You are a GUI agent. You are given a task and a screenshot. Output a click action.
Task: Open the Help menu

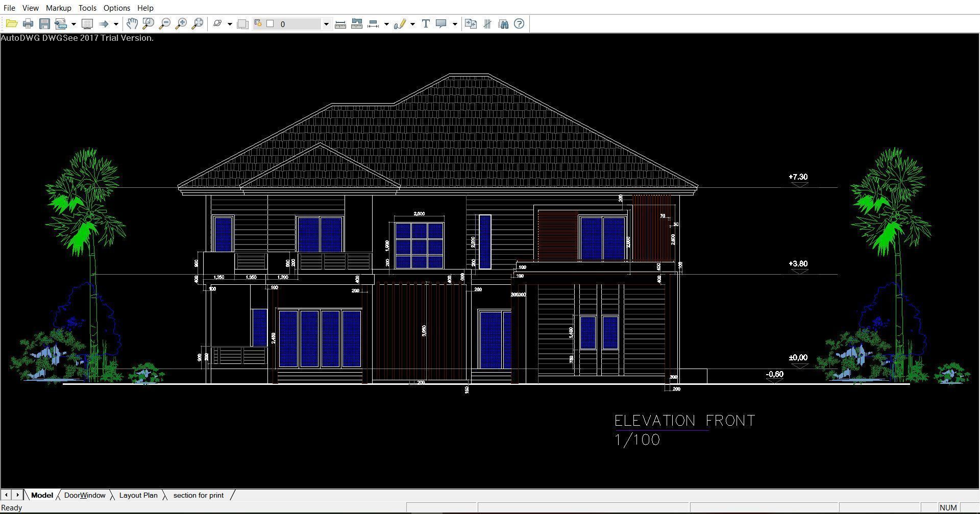tap(145, 8)
